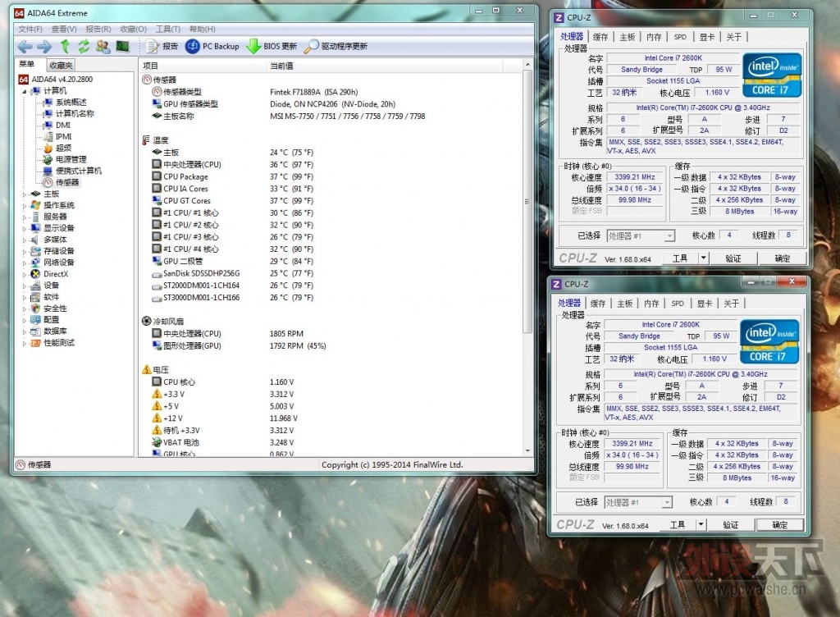Open 内存 tab in upper CPU-Z window
840x617 pixels.
point(654,37)
